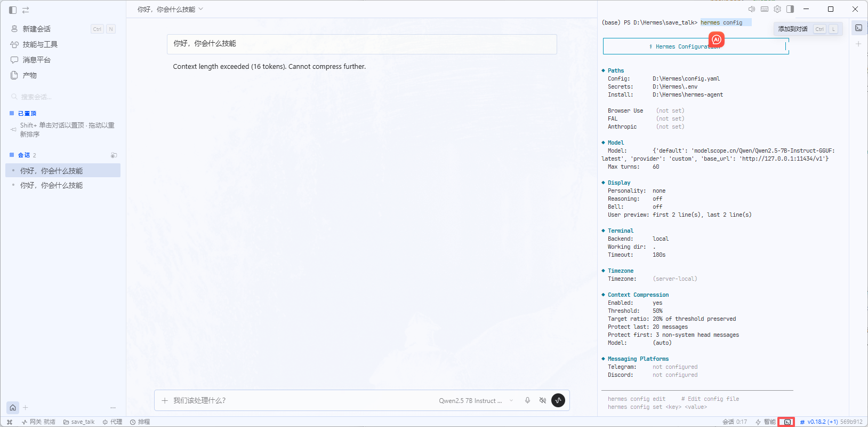The image size is (868, 427).
Task: Click 智能 lightning item in status bar
Action: pyautogui.click(x=766, y=422)
